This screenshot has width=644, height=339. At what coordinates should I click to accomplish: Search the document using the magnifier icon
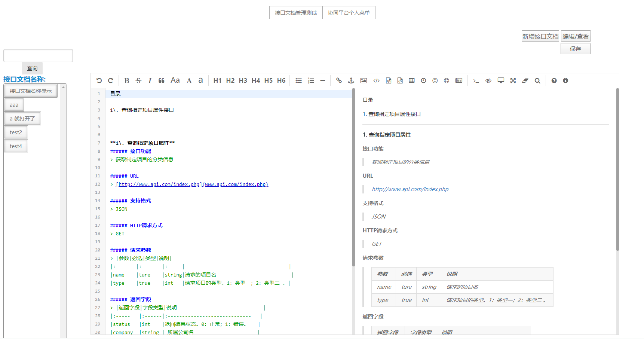click(537, 80)
